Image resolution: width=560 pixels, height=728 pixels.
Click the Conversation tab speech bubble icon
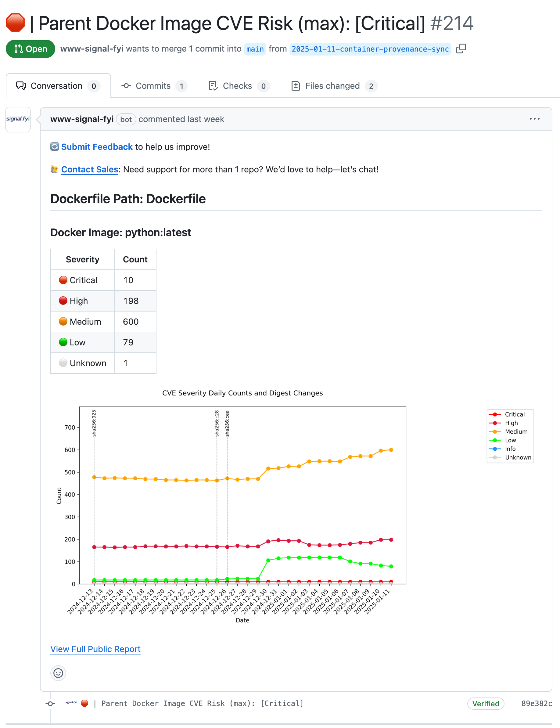[21, 86]
